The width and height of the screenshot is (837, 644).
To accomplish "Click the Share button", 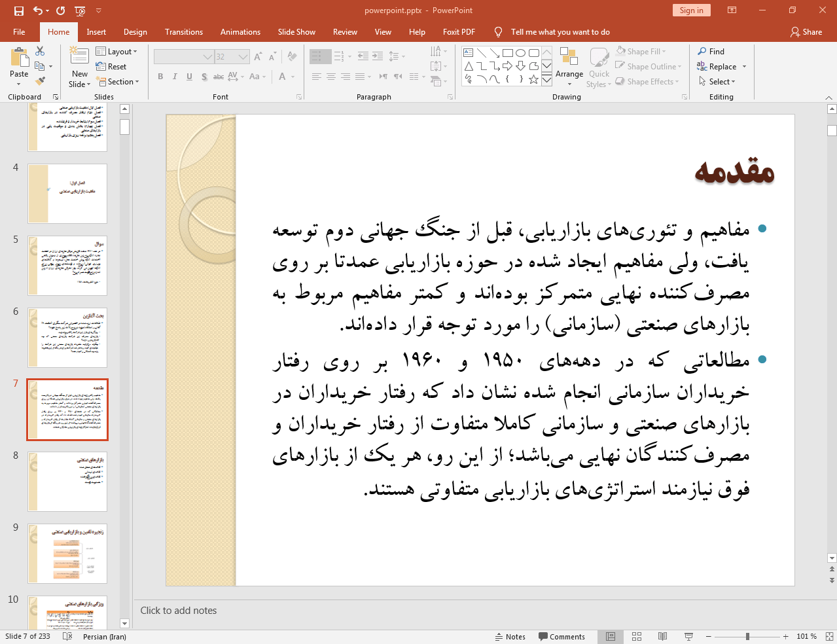I will 806,32.
